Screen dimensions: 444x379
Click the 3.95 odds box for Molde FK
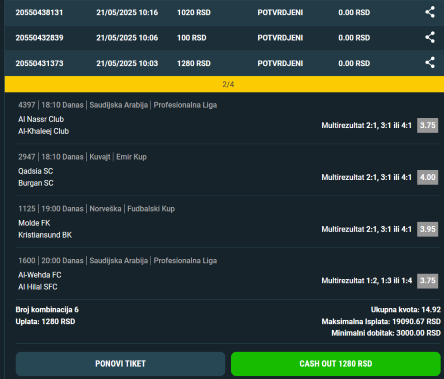(x=427, y=229)
